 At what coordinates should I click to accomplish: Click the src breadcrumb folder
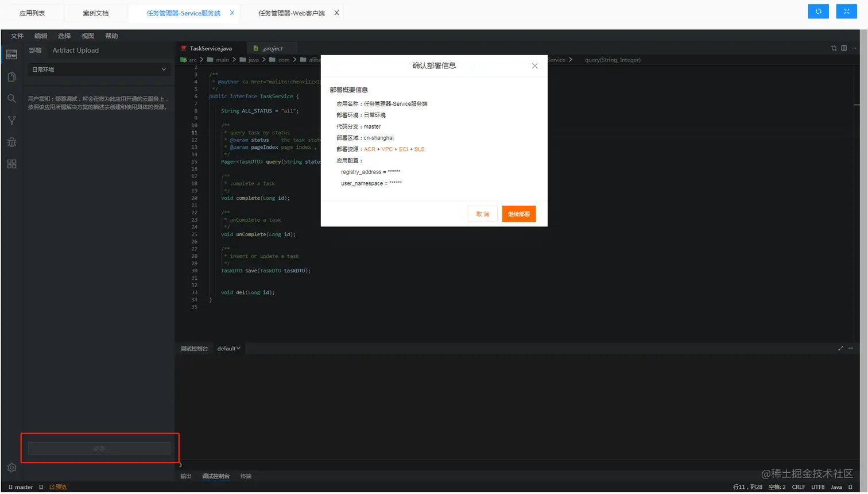pyautogui.click(x=189, y=60)
